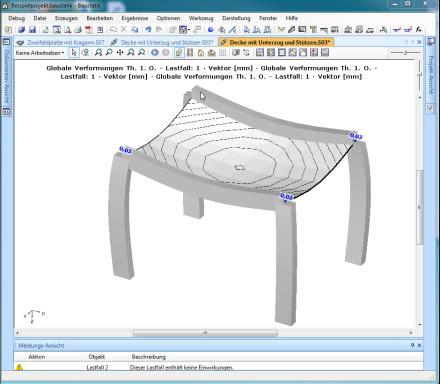Click the blue floppy disk save icon
The image size is (440, 384).
32,29
